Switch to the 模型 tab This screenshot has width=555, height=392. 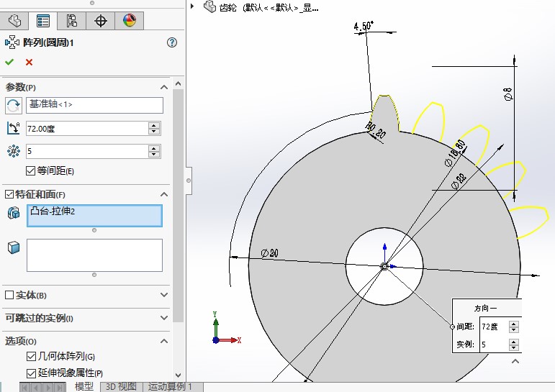[x=84, y=387]
